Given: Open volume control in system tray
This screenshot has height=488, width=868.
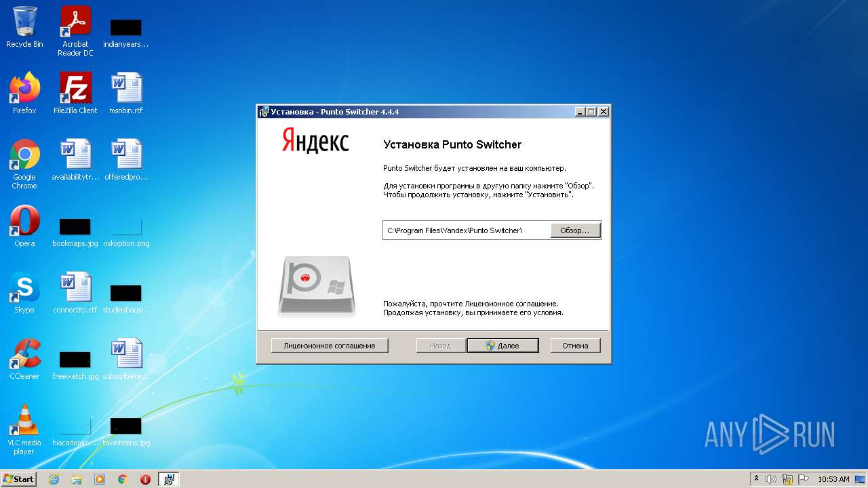Looking at the screenshot, I should point(771,479).
